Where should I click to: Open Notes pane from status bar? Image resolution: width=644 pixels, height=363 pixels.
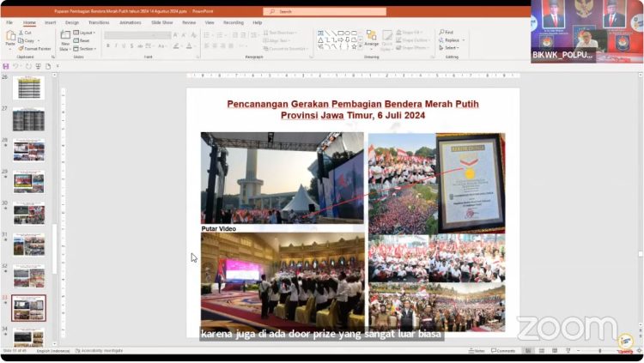tap(477, 351)
